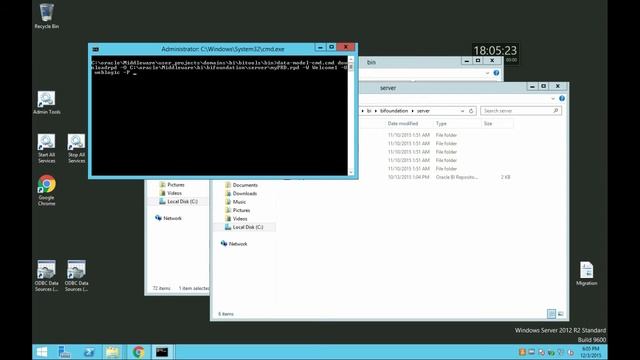Expand the bifoundation breadcrumb arrow
This screenshot has height=360, width=640.
coord(412,111)
